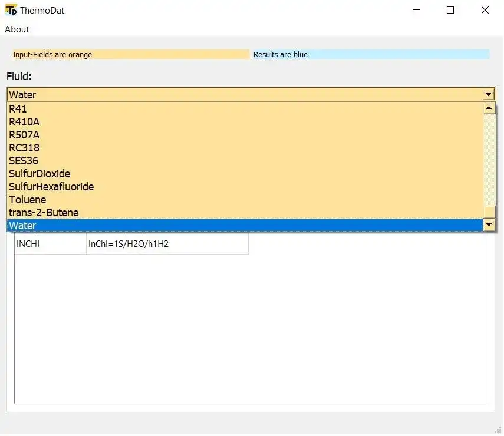Click the 'Results are blue' legend label
The image size is (504, 436).
coord(279,54)
